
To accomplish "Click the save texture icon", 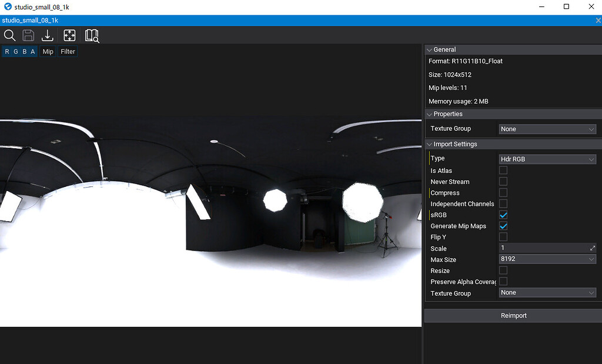I will [28, 35].
